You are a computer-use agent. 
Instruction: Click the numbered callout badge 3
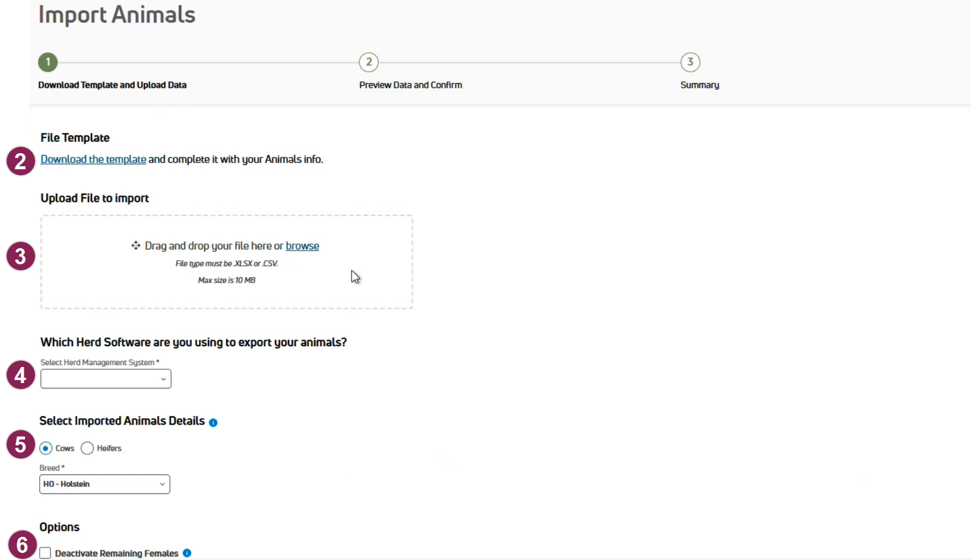(21, 256)
